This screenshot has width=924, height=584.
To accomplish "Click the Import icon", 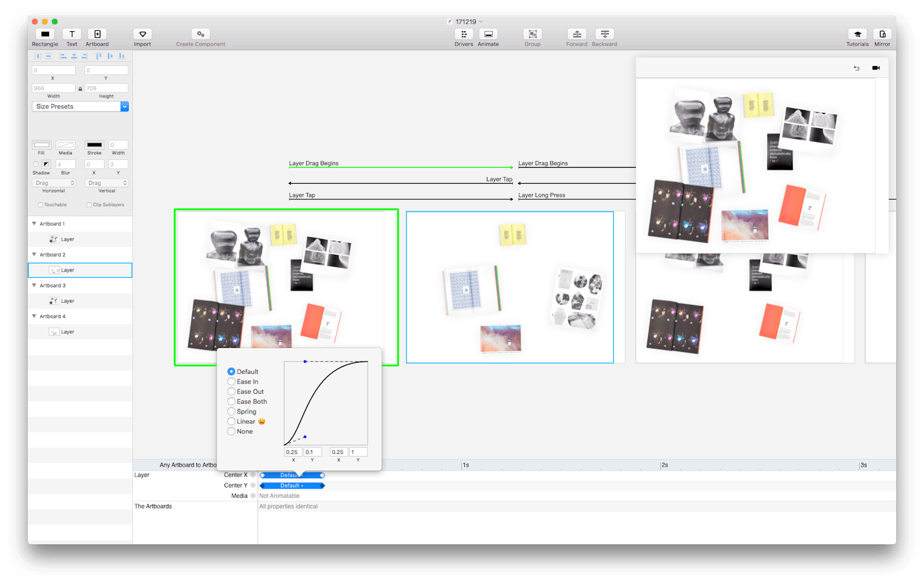I will point(142,35).
